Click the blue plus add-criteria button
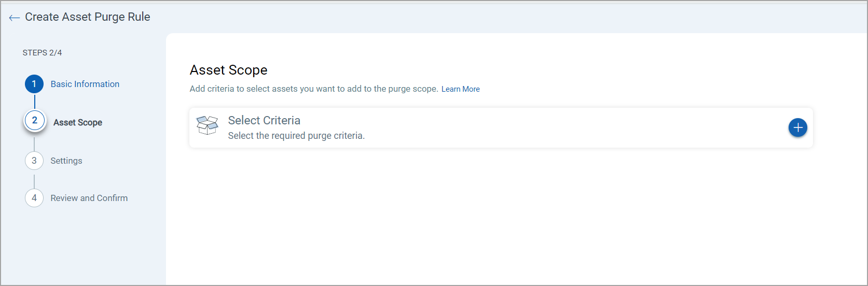The width and height of the screenshot is (868, 286). click(x=797, y=127)
